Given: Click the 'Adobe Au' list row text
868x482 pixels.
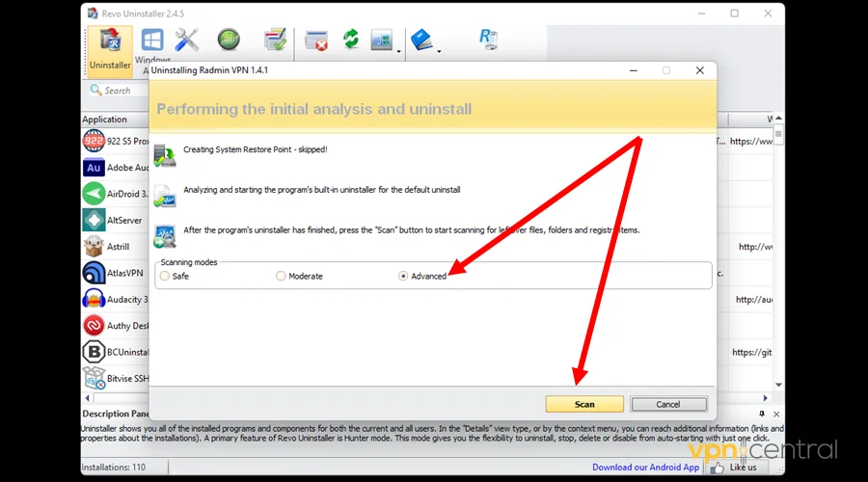Looking at the screenshot, I should coord(128,168).
